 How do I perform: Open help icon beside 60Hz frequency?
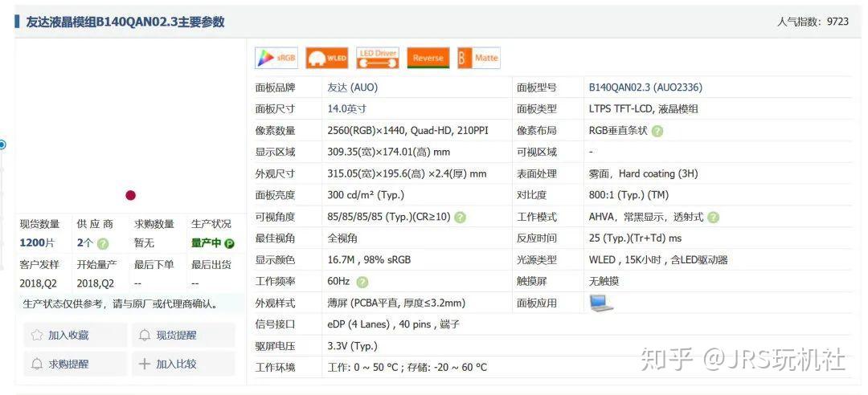click(x=362, y=282)
